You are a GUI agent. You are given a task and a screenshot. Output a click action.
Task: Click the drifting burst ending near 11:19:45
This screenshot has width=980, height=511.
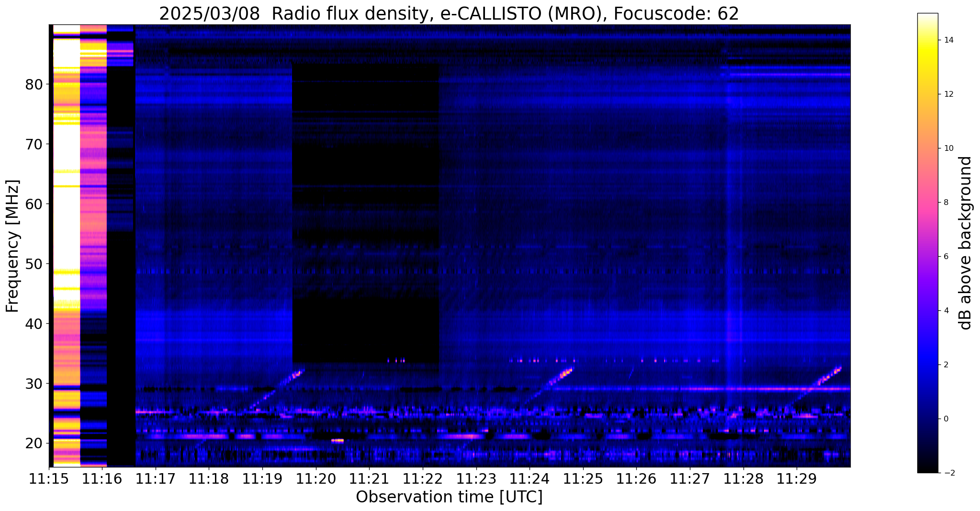coord(278,389)
